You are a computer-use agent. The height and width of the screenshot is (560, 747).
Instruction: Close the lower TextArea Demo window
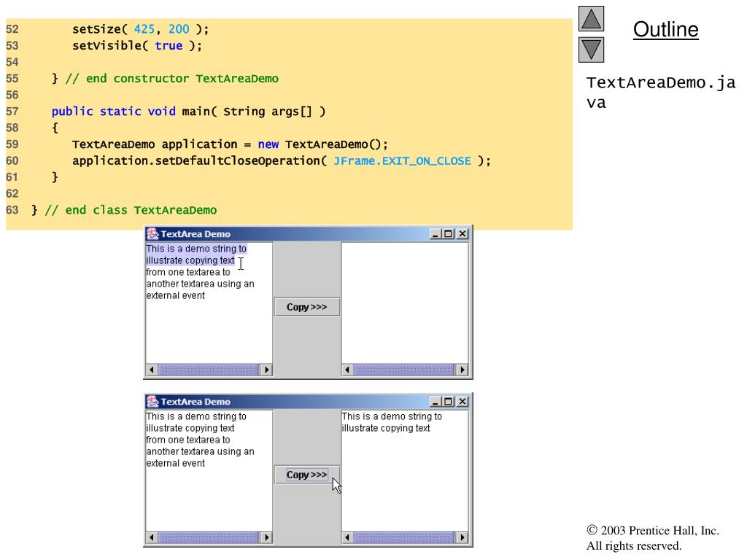point(462,402)
